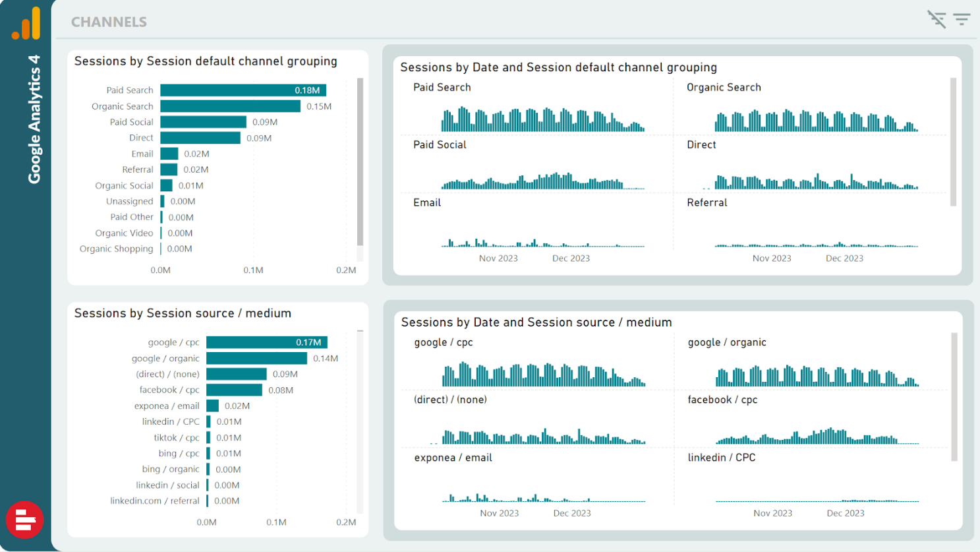Click the clear filters icon
The width and height of the screenshot is (980, 552).
click(937, 19)
